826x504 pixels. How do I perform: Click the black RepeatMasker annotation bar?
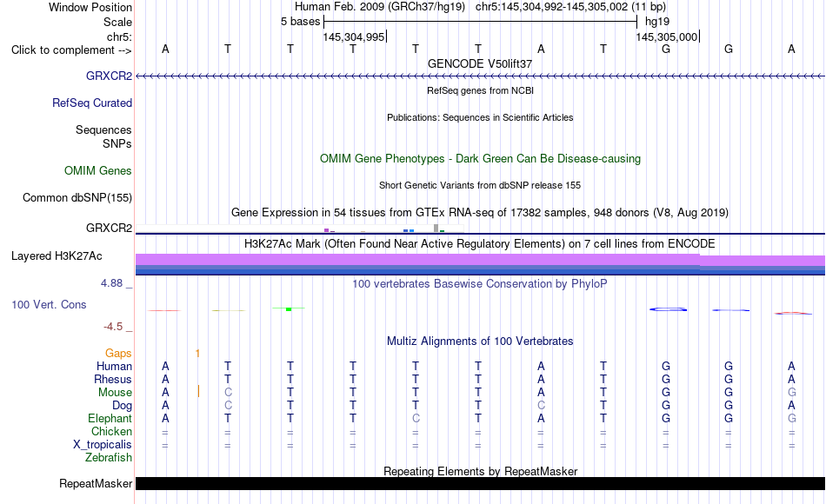point(480,483)
